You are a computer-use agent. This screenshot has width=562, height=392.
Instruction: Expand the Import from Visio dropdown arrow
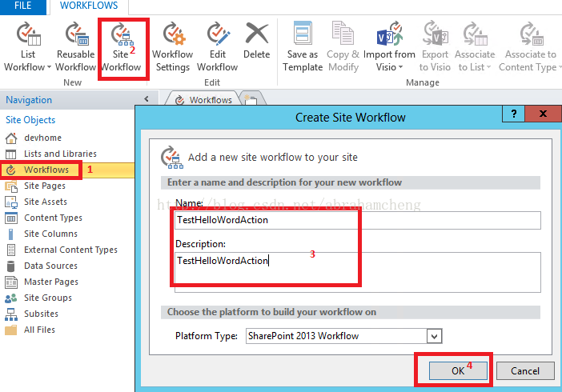400,67
